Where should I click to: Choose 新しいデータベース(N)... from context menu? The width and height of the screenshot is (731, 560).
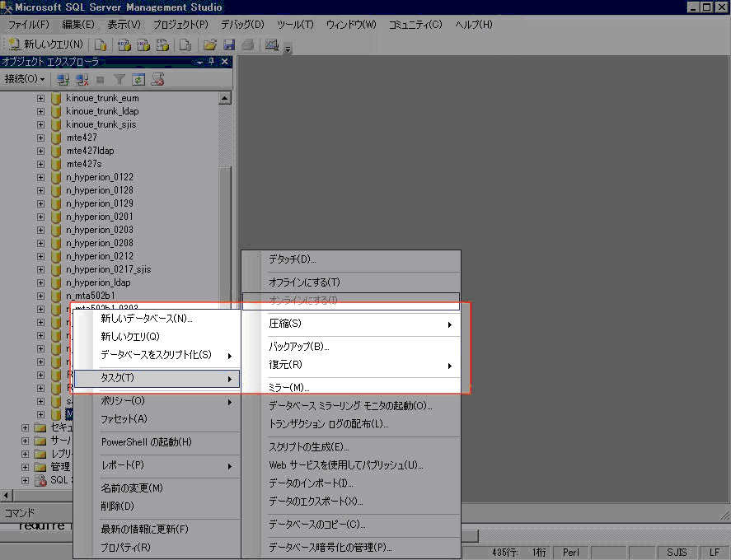click(157, 319)
